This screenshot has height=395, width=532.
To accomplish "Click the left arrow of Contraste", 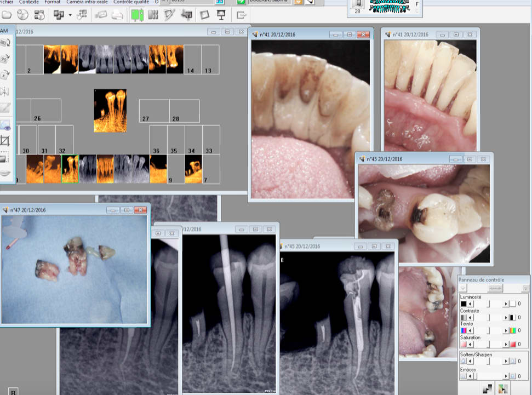I will coord(470,317).
